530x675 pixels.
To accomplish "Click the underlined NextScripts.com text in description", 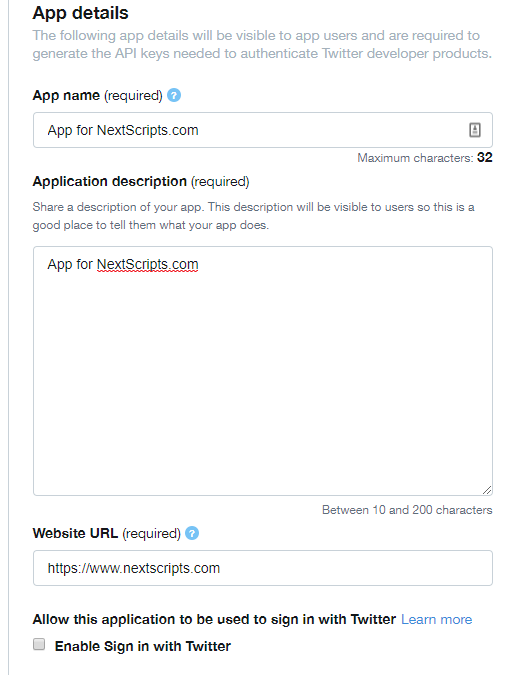I will (148, 264).
